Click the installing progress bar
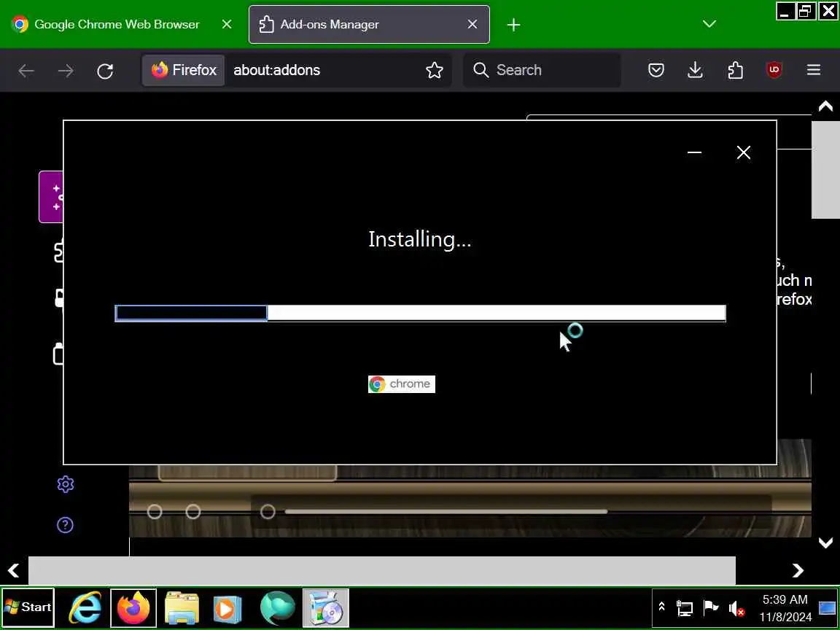 tap(421, 313)
